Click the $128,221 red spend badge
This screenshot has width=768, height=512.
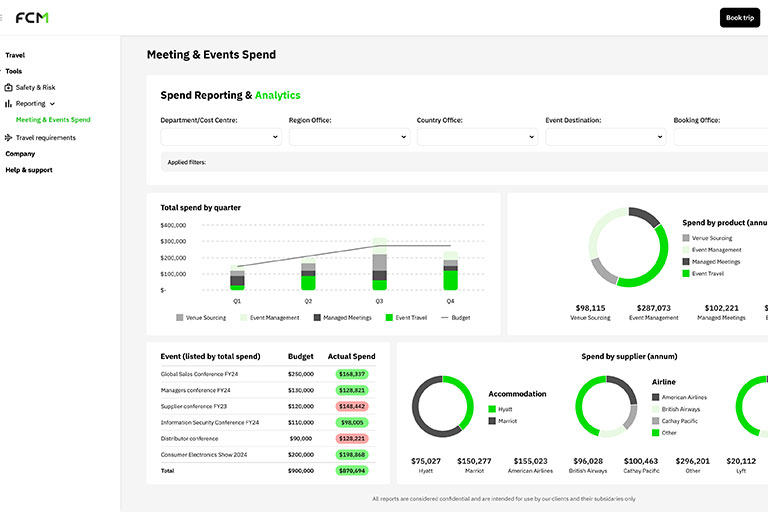352,439
